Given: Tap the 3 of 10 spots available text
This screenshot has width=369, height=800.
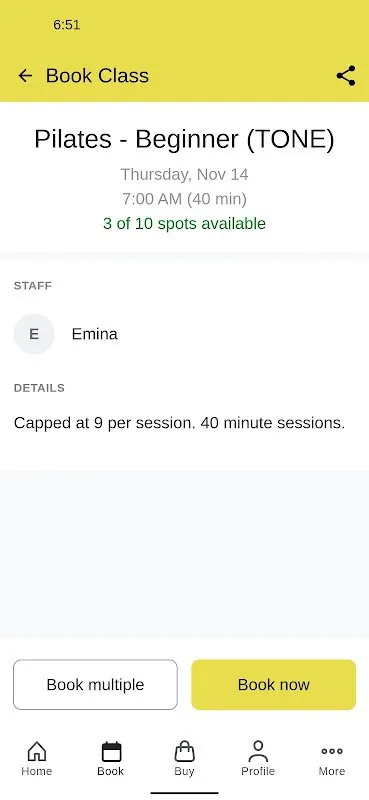Looking at the screenshot, I should 184,223.
